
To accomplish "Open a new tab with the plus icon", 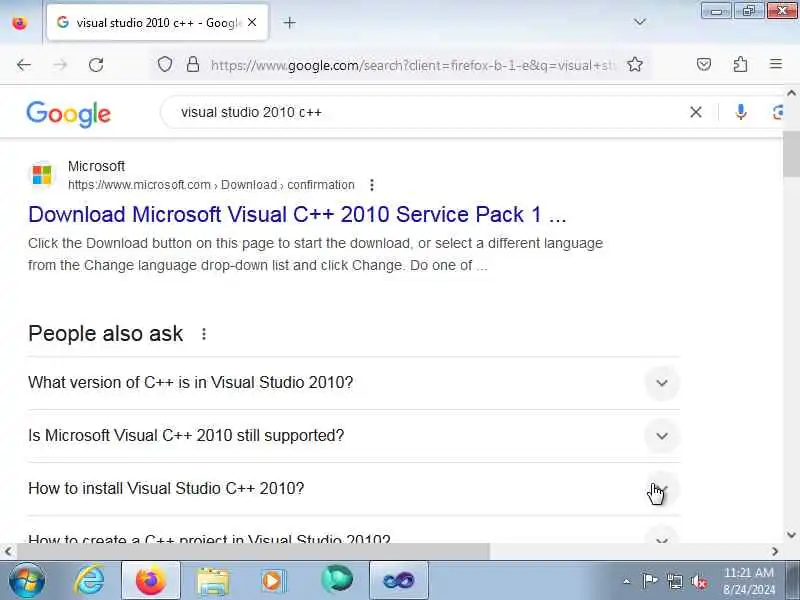I will coord(289,22).
